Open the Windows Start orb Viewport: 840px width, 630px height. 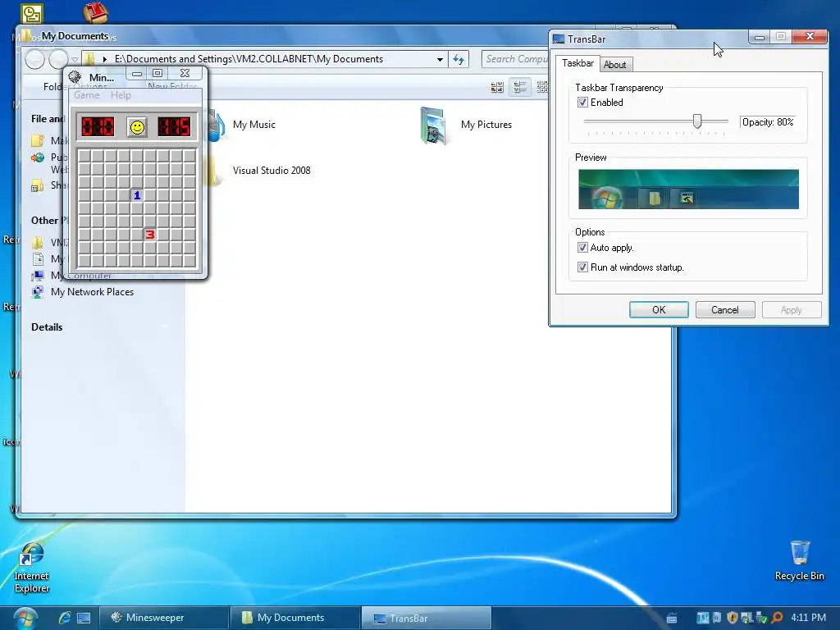(25, 619)
